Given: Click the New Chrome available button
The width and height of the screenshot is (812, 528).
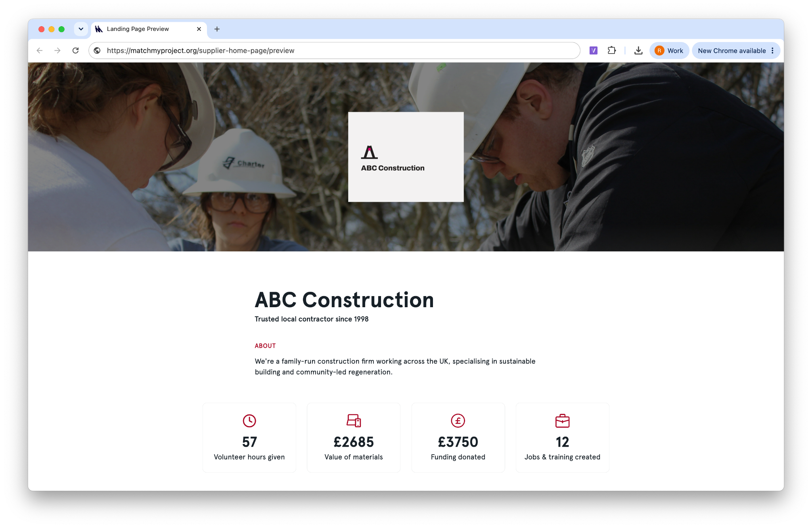Looking at the screenshot, I should point(732,50).
